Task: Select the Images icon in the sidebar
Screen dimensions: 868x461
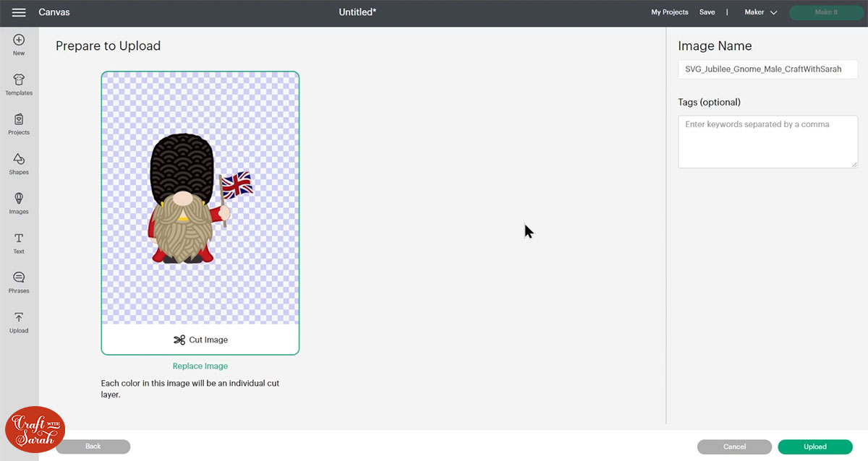Action: (x=18, y=203)
